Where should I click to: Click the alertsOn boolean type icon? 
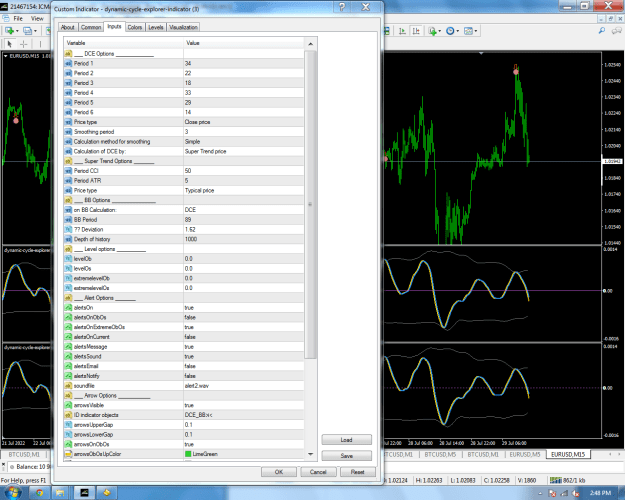pyautogui.click(x=68, y=307)
